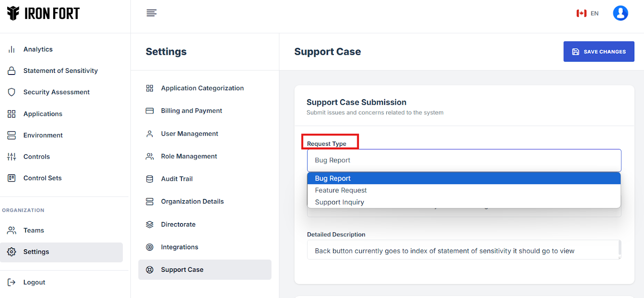
Task: Click the Canadian flag language icon
Action: (x=581, y=13)
